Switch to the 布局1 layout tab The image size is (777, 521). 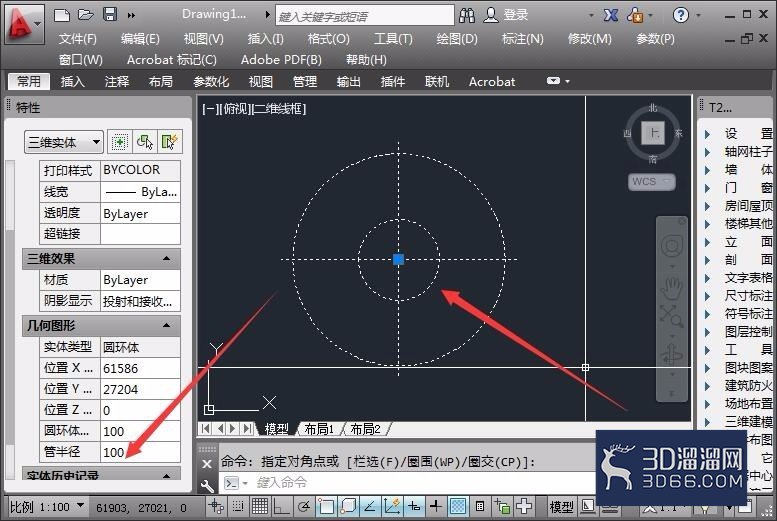click(319, 429)
